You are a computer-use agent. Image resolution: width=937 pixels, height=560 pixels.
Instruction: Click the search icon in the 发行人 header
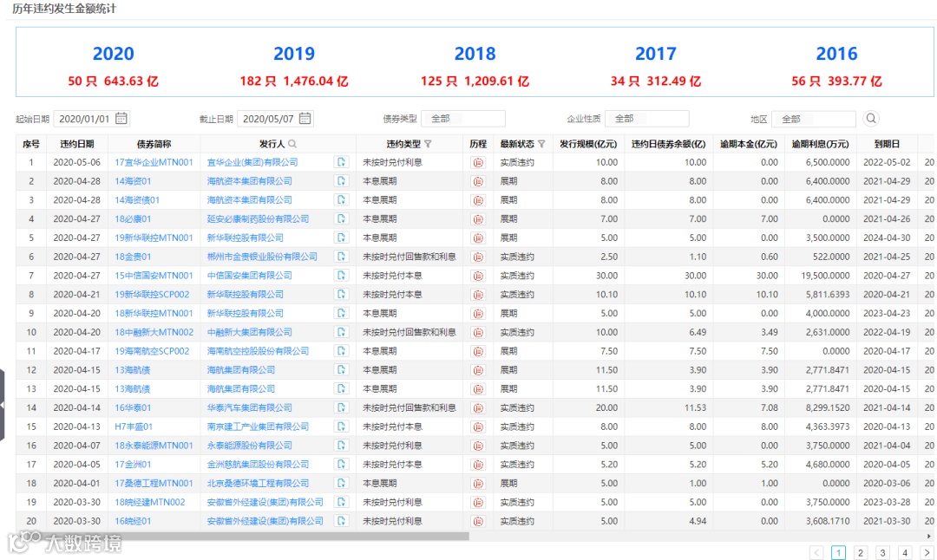(x=292, y=144)
